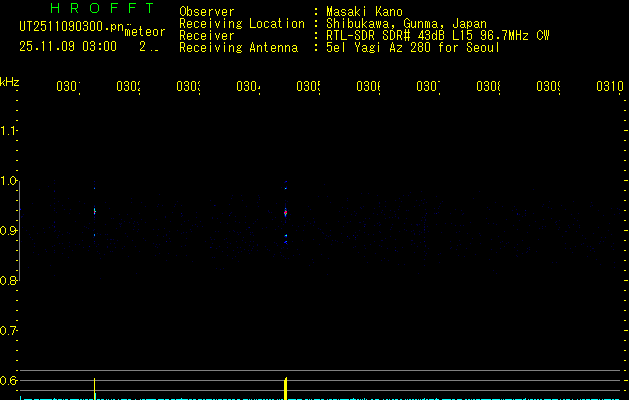This screenshot has height=400, width=629.
Task: Click the 1.0 kHz frequency label
Action: [8, 181]
